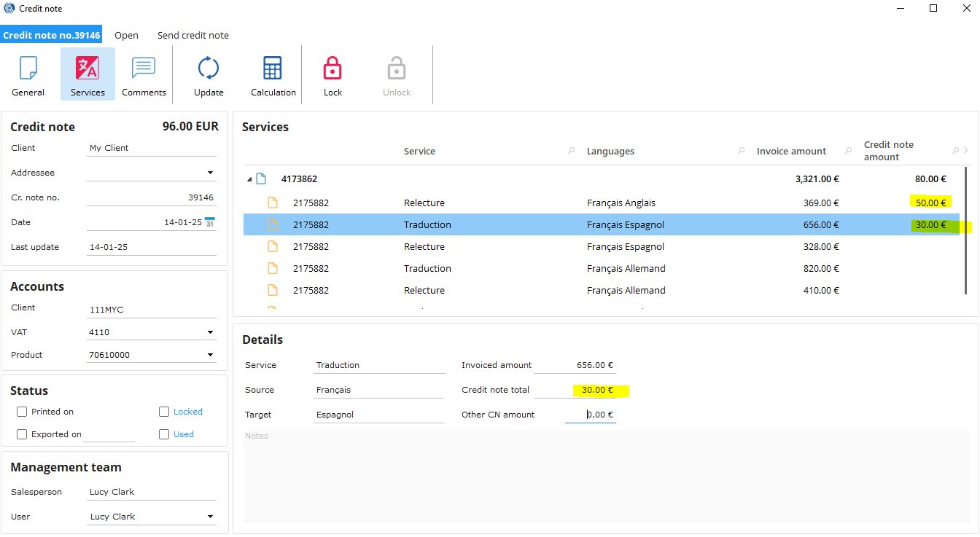
Task: Select the Traduction Français Allemand row
Action: 510,268
